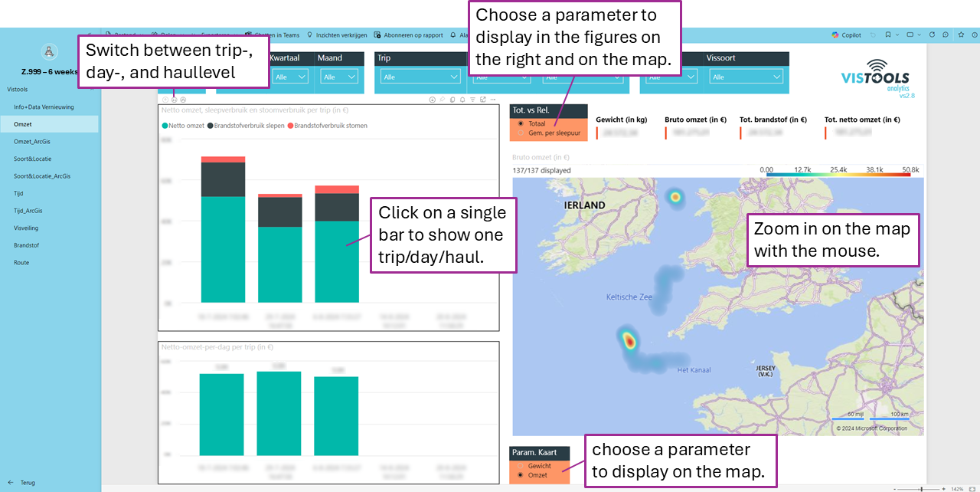
Task: Click the first teal bar in the lower chart
Action: pos(222,415)
